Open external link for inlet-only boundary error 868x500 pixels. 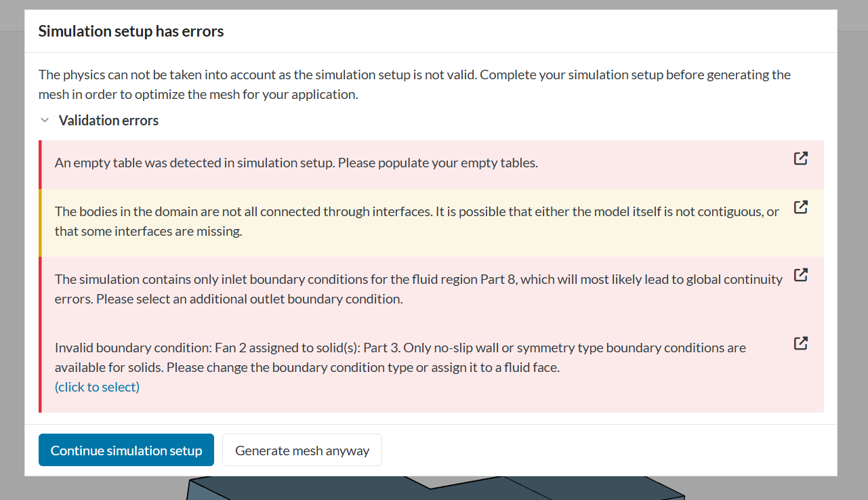(x=800, y=275)
